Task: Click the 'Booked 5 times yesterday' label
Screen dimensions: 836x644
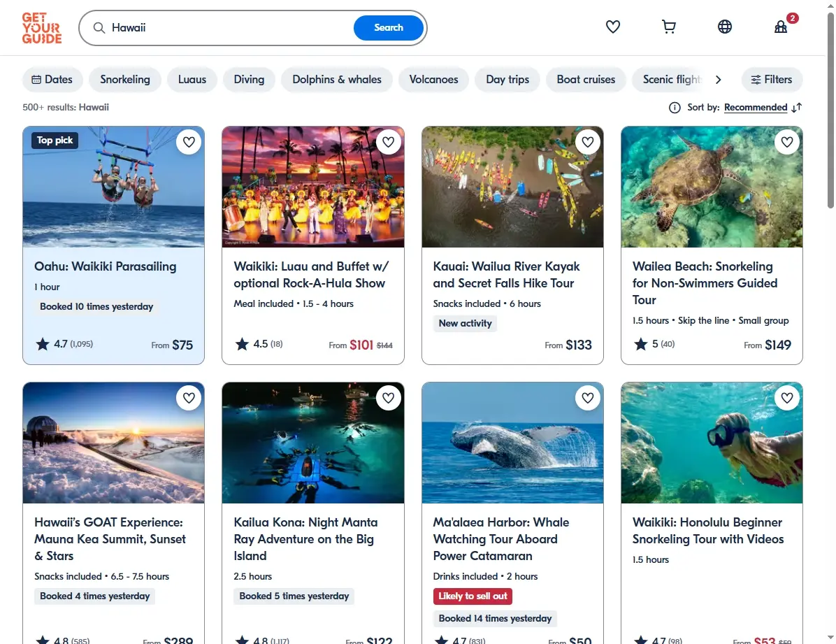Action: (294, 596)
